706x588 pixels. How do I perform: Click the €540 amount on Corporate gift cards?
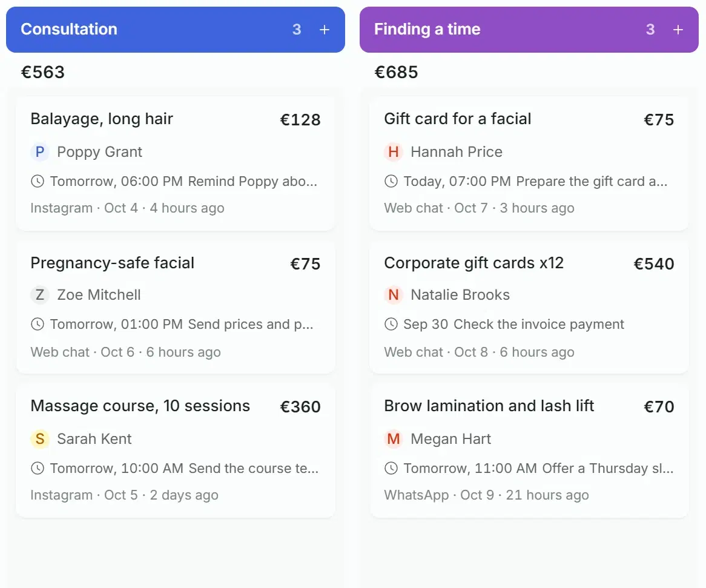654,264
